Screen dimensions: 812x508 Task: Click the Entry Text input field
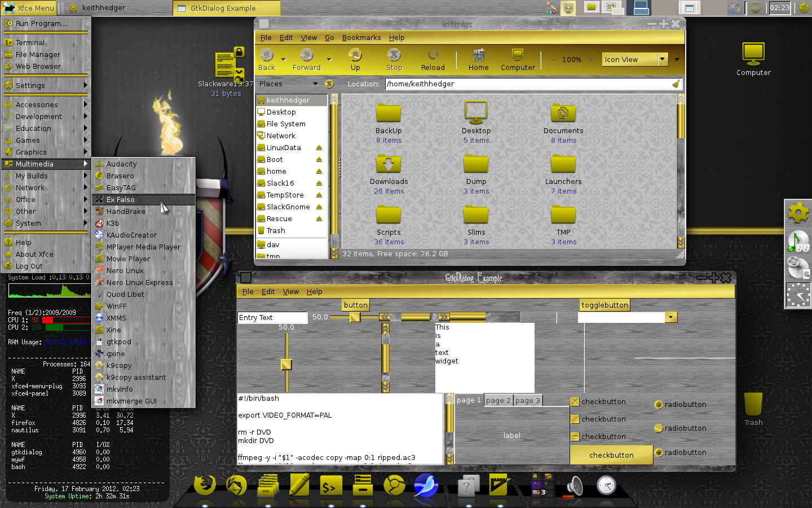pyautogui.click(x=272, y=318)
